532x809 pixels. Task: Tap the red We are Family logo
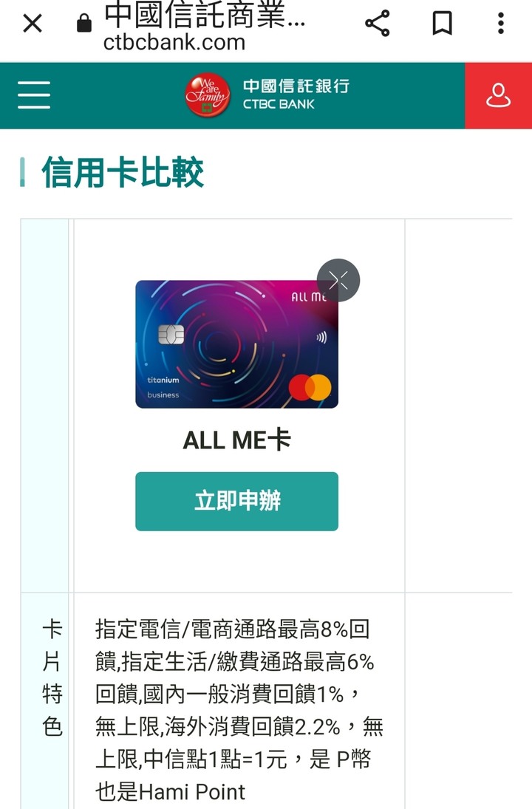tap(208, 95)
